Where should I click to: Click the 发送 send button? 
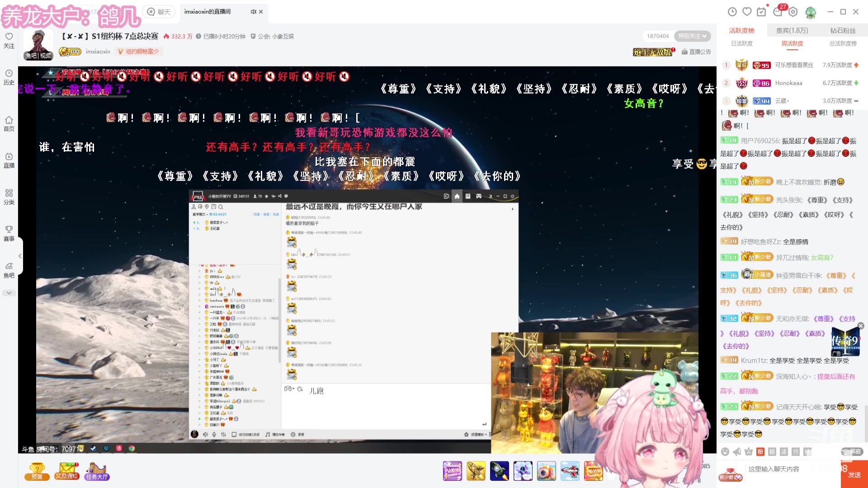854,474
